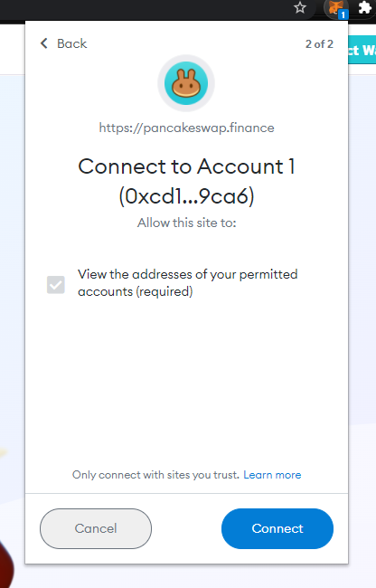Open the browser extensions puzzle icon
376x588 pixels.
[x=365, y=7]
